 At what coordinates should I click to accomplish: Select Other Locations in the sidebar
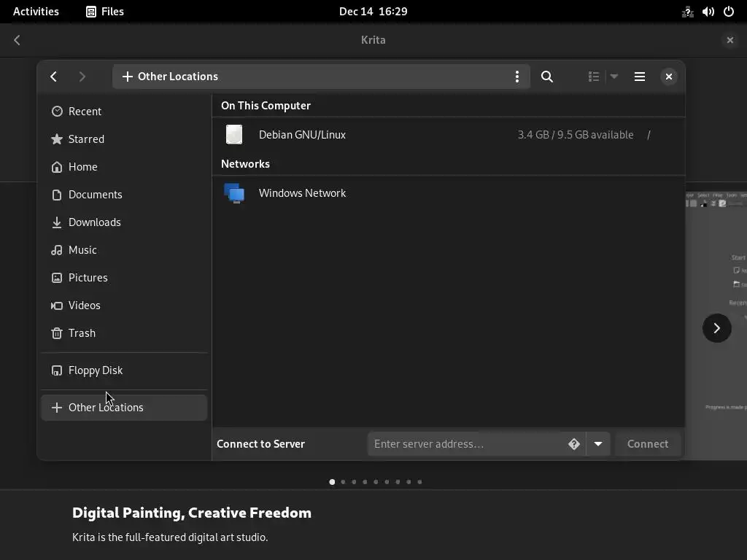point(124,408)
